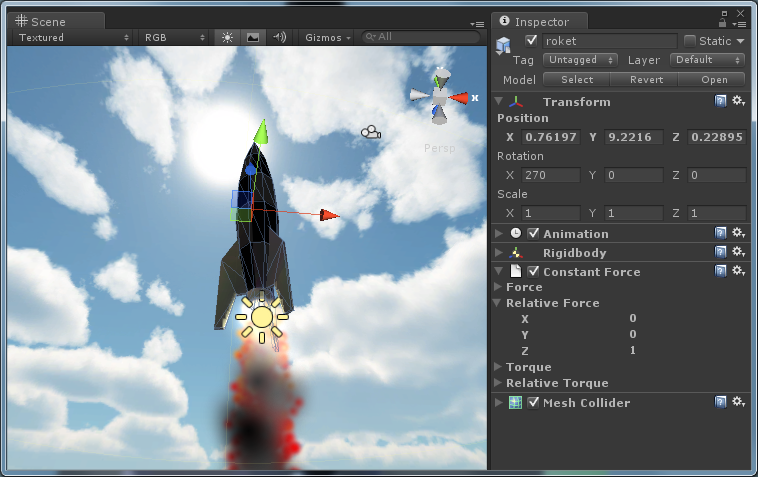This screenshot has height=477, width=758.
Task: Open Transform component gear settings
Action: [x=738, y=101]
